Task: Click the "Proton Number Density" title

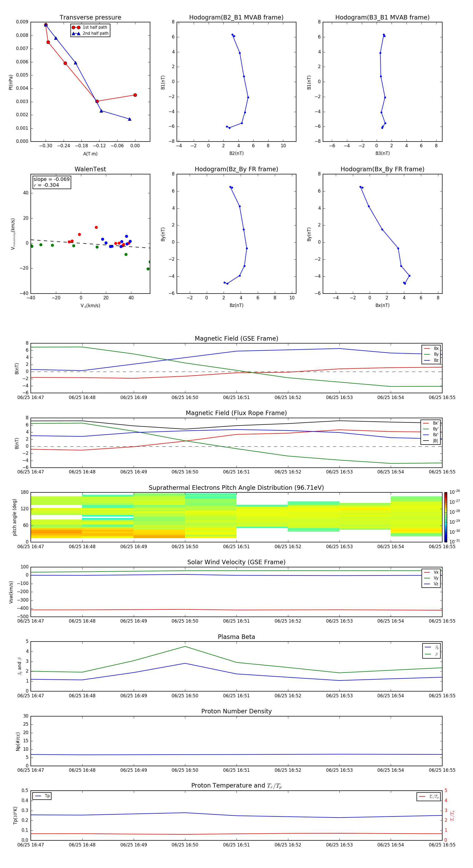Action: [236, 711]
